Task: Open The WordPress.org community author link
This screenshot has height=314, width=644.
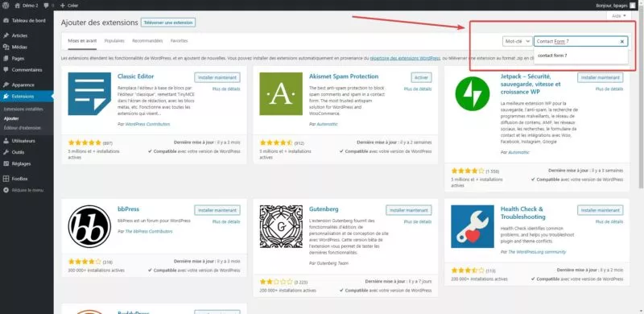Action: point(537,252)
